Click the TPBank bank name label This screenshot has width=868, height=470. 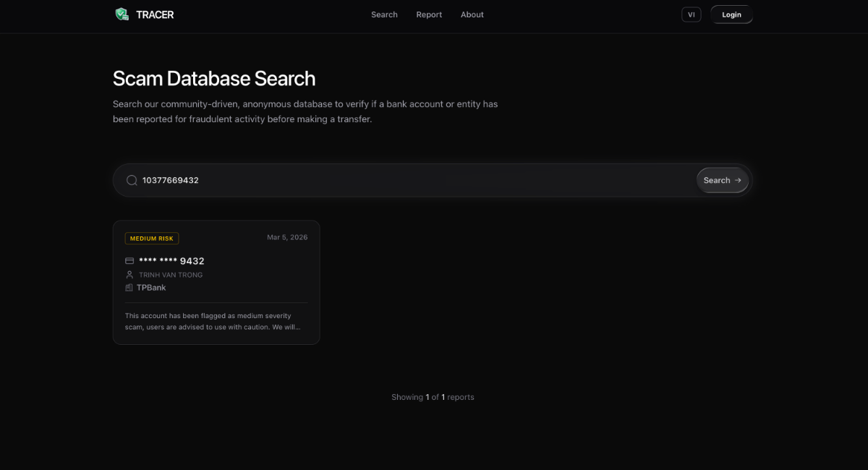151,288
